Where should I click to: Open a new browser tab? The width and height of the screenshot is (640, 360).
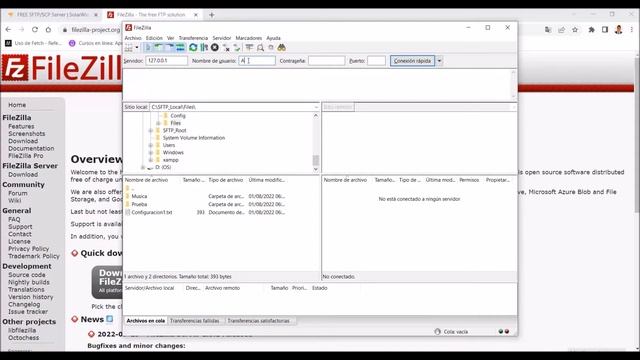(x=211, y=15)
